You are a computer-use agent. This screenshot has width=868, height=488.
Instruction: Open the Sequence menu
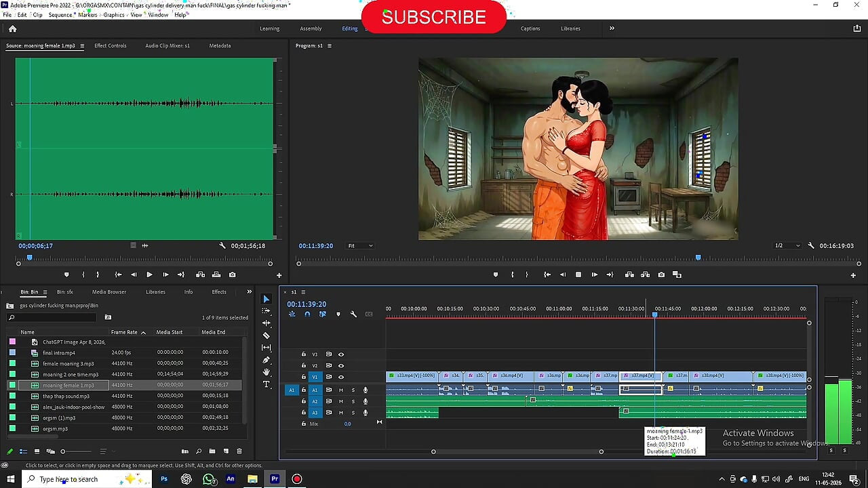pos(59,14)
